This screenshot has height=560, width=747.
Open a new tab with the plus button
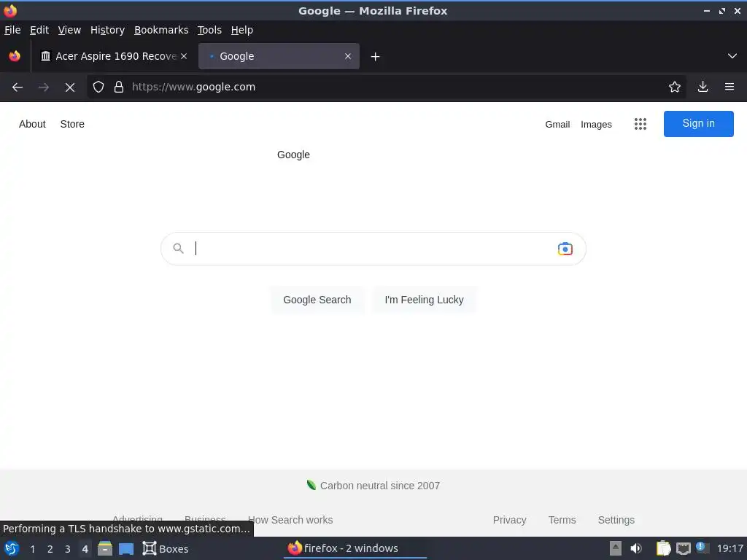tap(375, 57)
